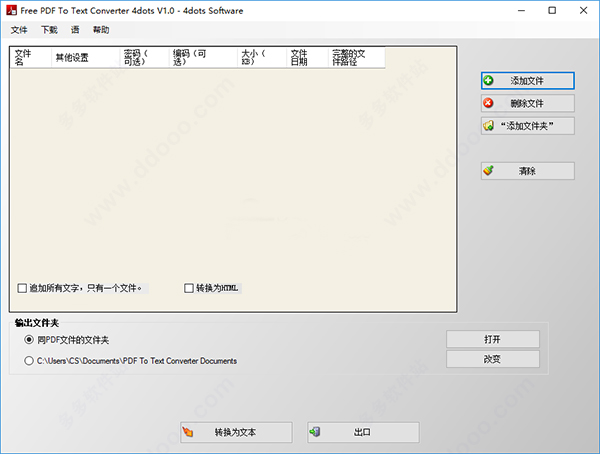The image size is (600, 454).
Task: Minimize the PDF converter window
Action: pyautogui.click(x=521, y=11)
